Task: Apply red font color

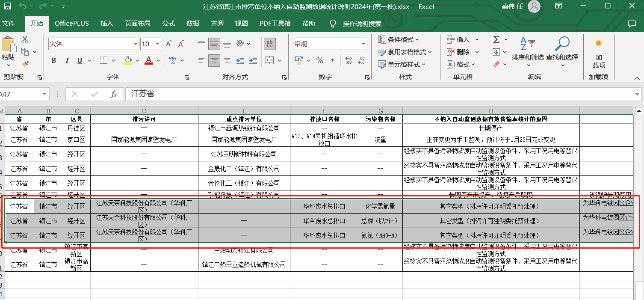Action: (x=149, y=60)
